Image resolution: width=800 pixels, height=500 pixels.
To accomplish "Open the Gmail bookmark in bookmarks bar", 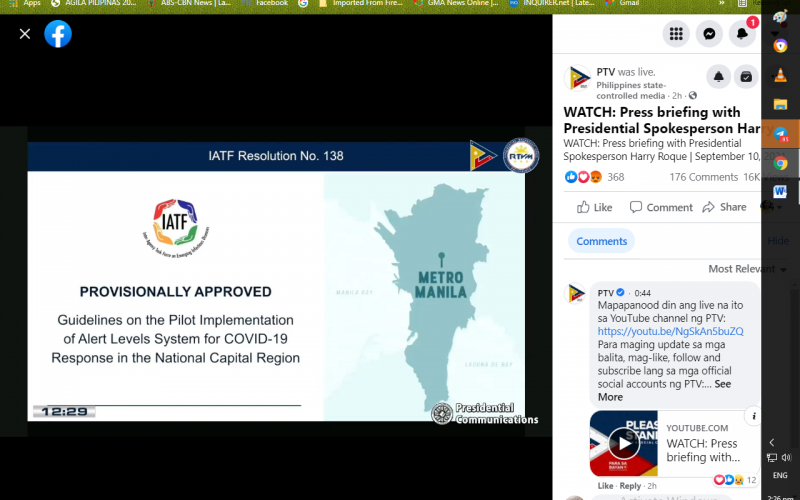I will [628, 4].
